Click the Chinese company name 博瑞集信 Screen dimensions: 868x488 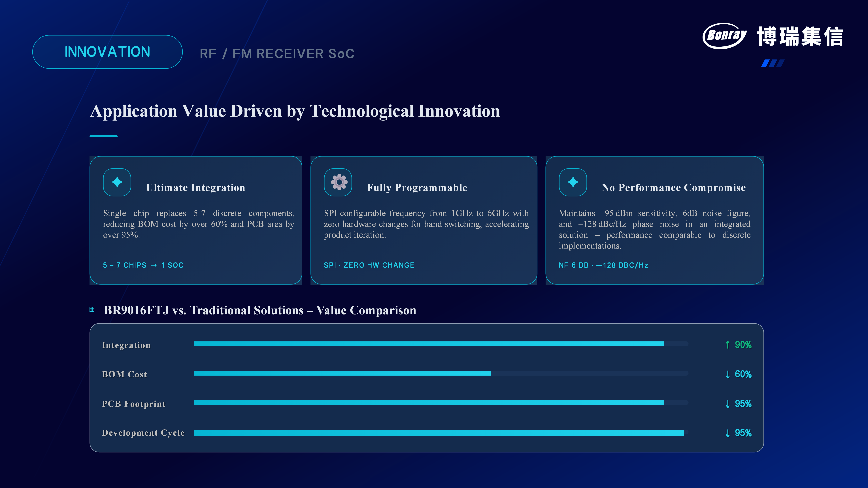pyautogui.click(x=800, y=36)
